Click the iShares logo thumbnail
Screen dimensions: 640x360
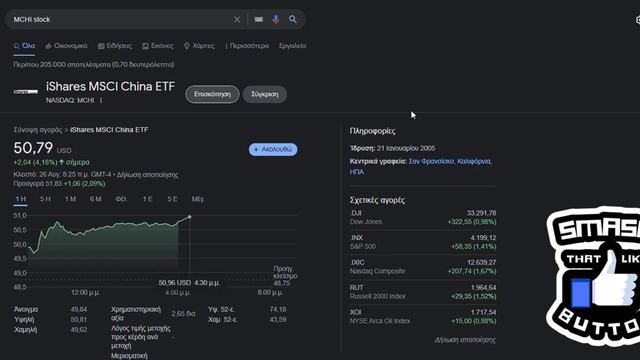[26, 92]
